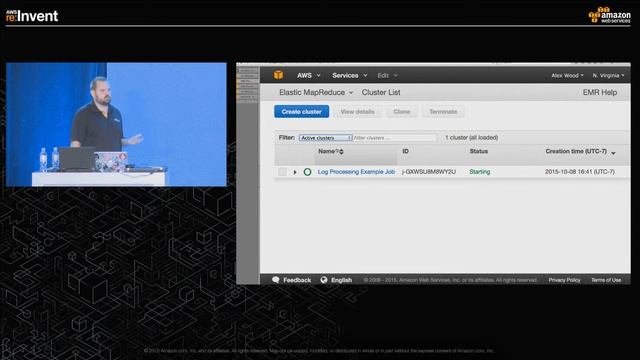Click the Status column header
Screen dimensions: 640x360
pyautogui.click(x=479, y=151)
